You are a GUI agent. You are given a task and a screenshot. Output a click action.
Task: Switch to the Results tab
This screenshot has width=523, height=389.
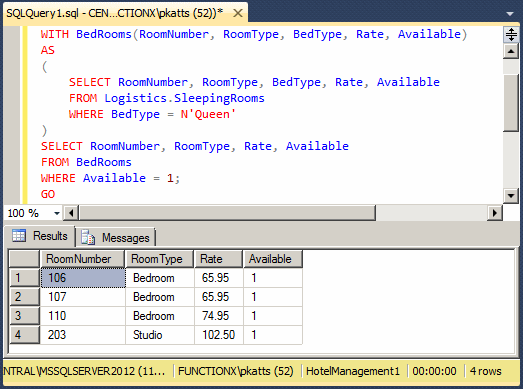pyautogui.click(x=40, y=236)
